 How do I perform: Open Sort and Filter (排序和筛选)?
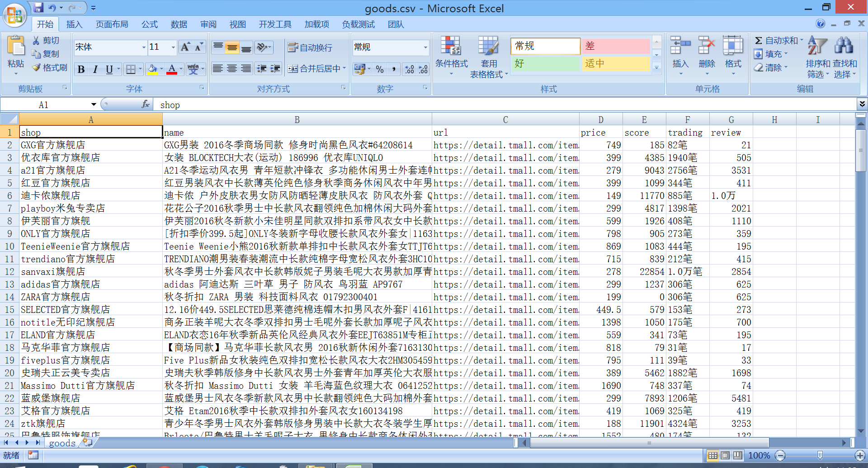tap(818, 57)
